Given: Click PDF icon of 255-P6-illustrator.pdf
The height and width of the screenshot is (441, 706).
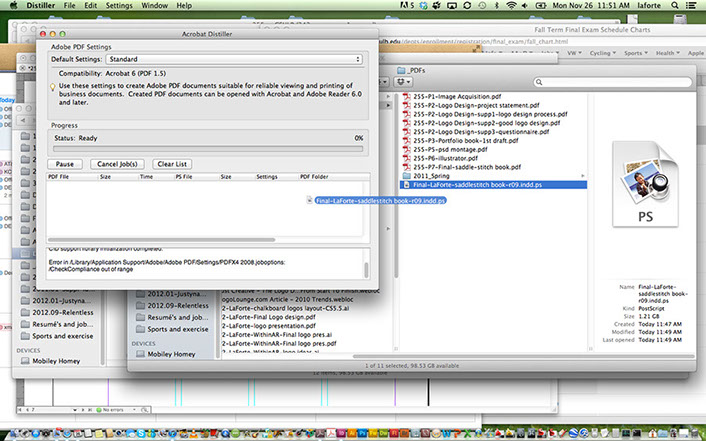Looking at the screenshot, I should 407,158.
